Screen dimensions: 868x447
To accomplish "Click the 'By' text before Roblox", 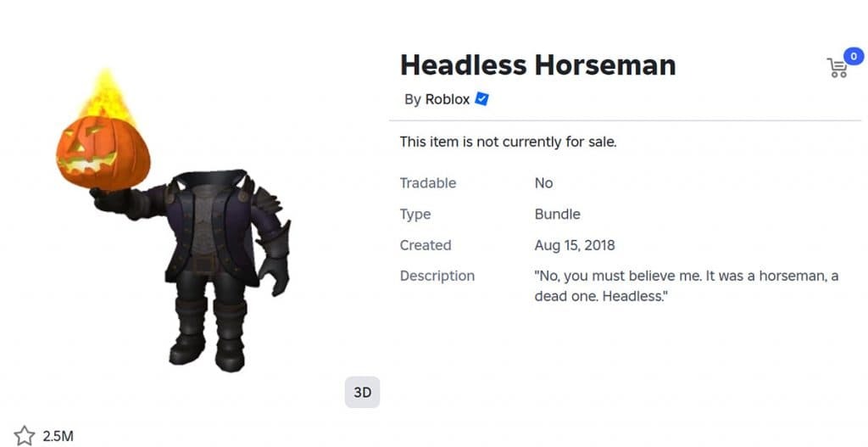I will coord(413,99).
